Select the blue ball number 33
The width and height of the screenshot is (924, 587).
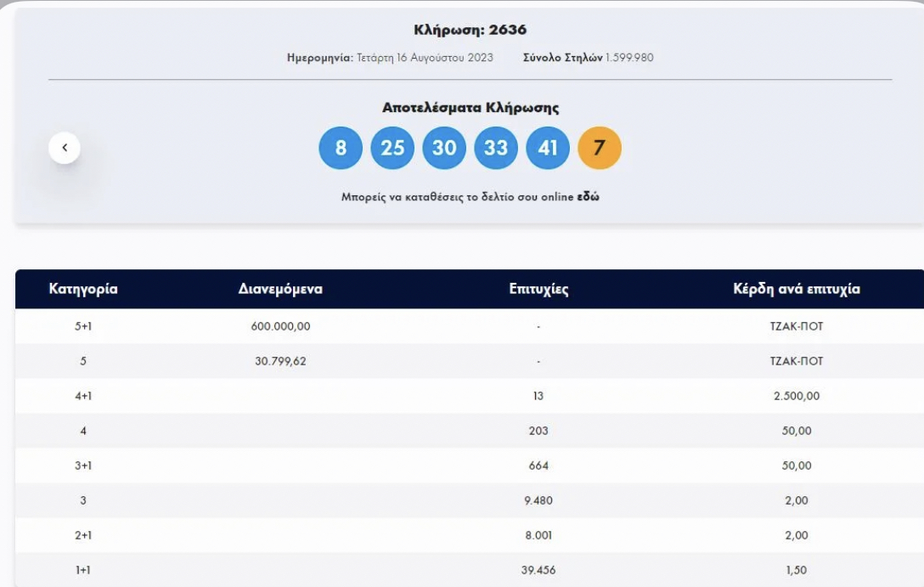(x=496, y=148)
